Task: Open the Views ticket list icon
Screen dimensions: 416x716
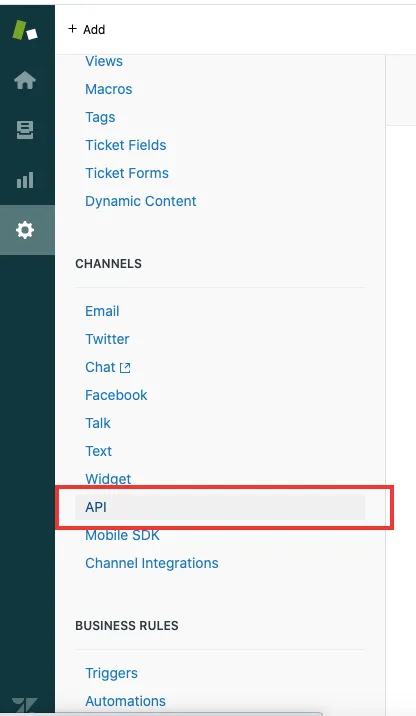Action: pos(25,130)
